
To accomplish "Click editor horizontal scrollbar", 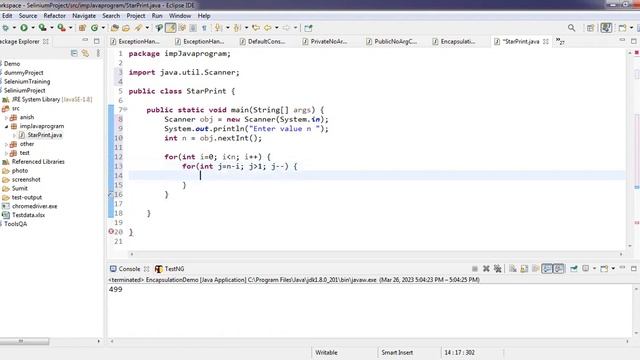I will pos(376,254).
